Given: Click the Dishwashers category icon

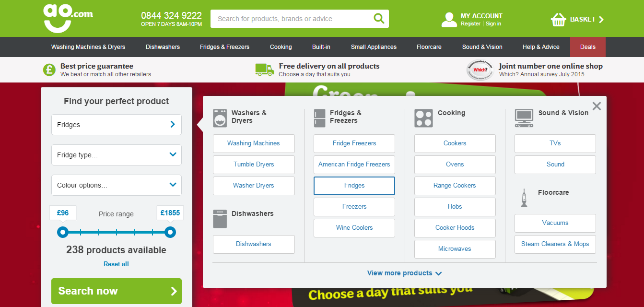Looking at the screenshot, I should 220,219.
